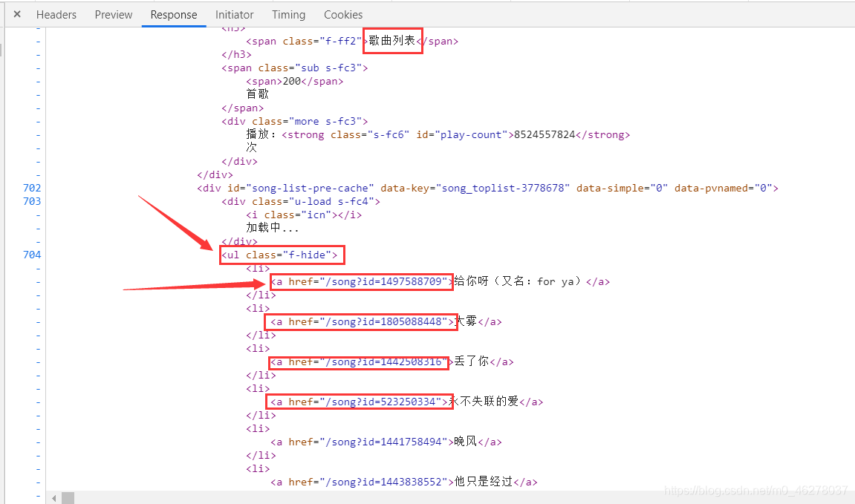Click the div class more s-fc3 line
The width and height of the screenshot is (855, 504).
point(294,121)
